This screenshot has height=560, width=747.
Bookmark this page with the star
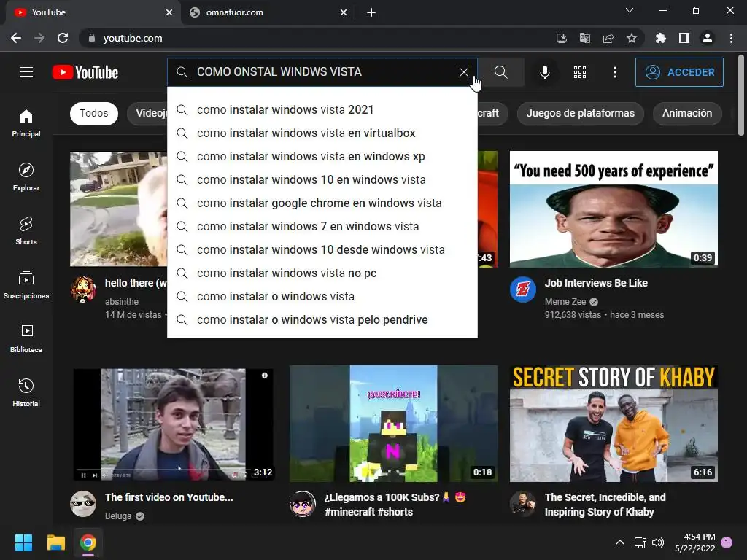[632, 38]
